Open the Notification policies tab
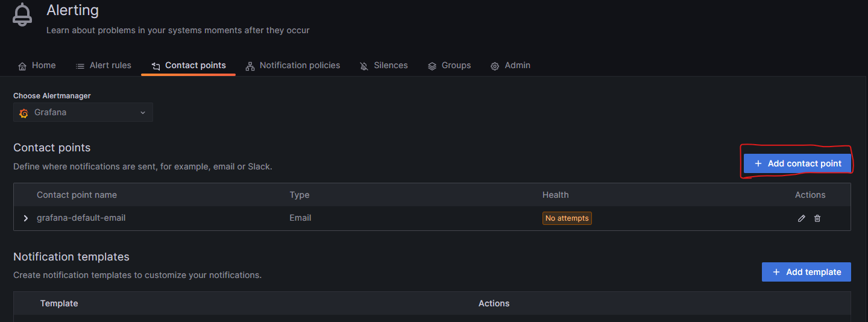Screen dimensions: 868x322 tap(293, 65)
